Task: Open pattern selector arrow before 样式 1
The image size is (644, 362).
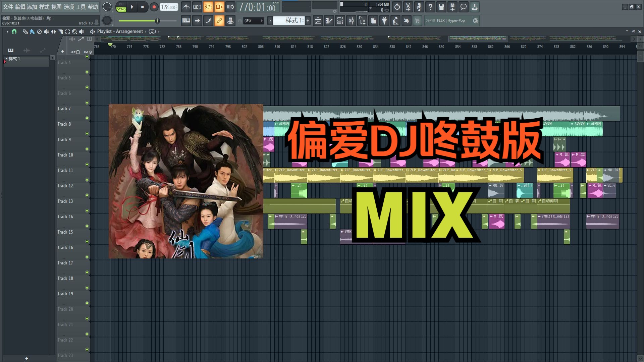Action: (270, 21)
